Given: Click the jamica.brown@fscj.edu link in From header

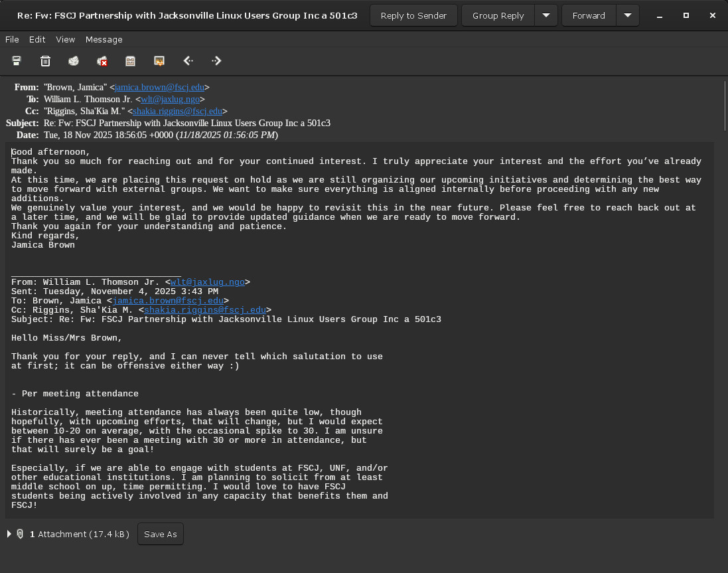Looking at the screenshot, I should click(159, 87).
